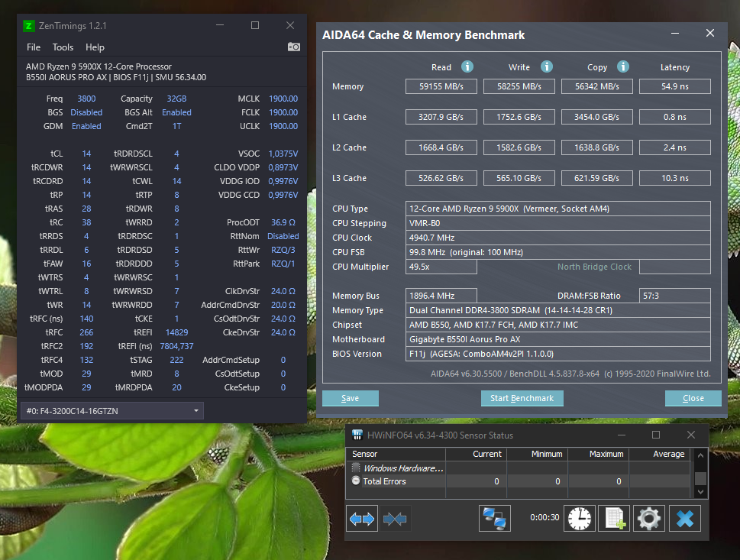Click the RttWr value RZQ/3
The width and height of the screenshot is (740, 560).
tap(283, 250)
